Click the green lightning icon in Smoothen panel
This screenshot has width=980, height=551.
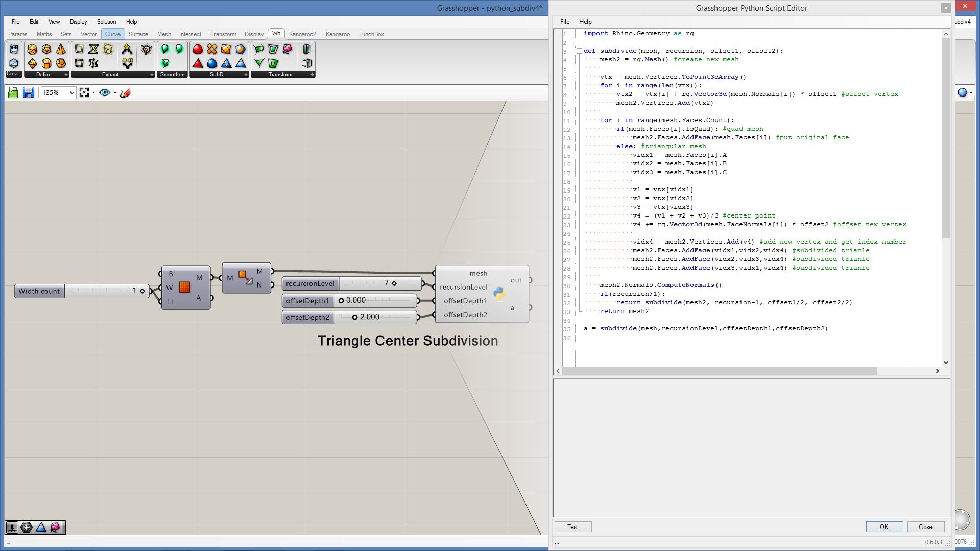(x=165, y=63)
